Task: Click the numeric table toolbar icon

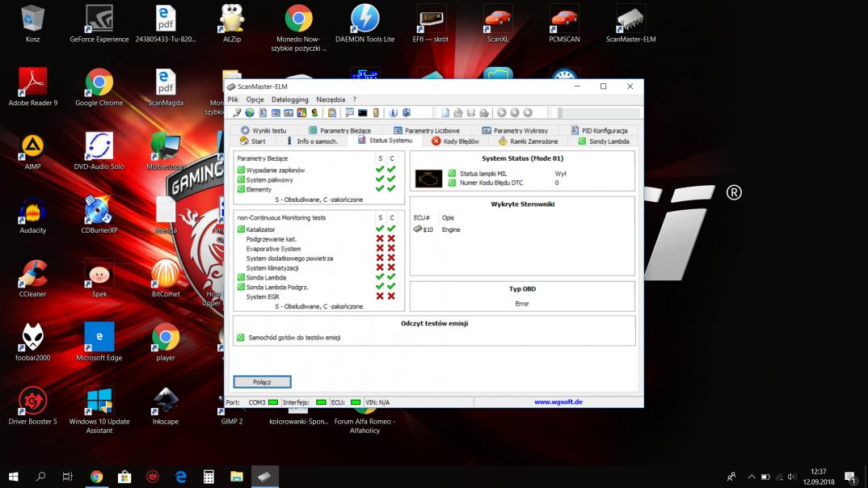Action: (276, 113)
